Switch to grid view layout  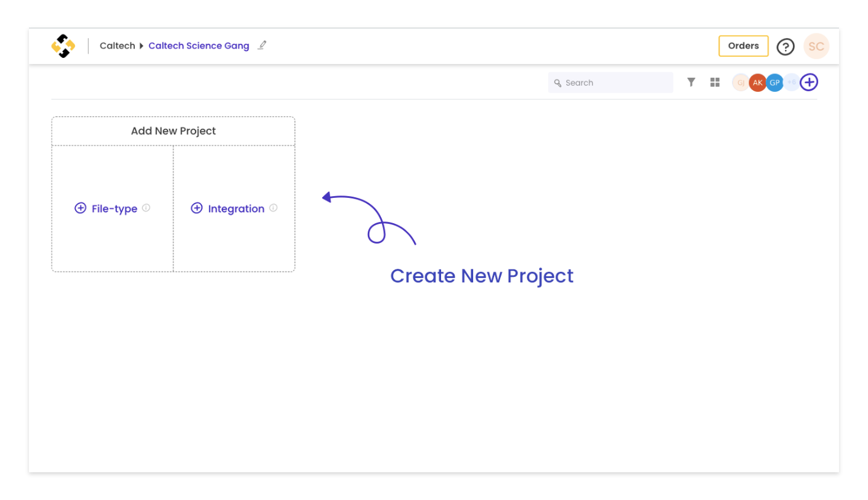point(715,82)
